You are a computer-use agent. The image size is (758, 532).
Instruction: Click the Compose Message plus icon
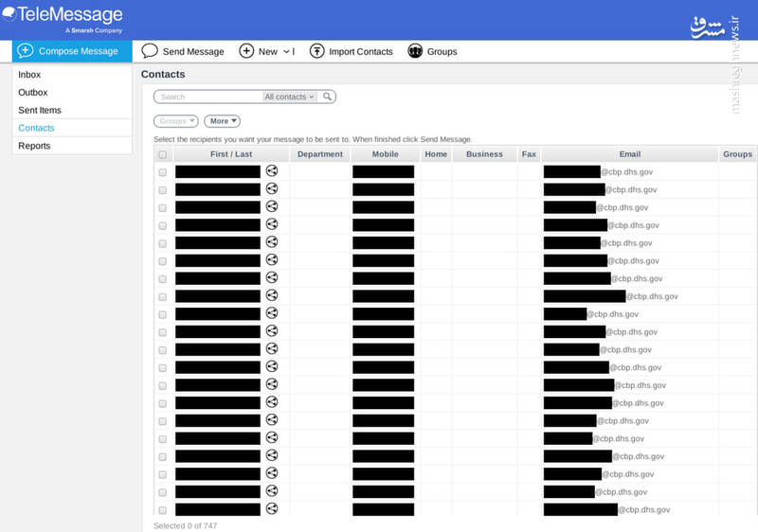click(x=26, y=51)
